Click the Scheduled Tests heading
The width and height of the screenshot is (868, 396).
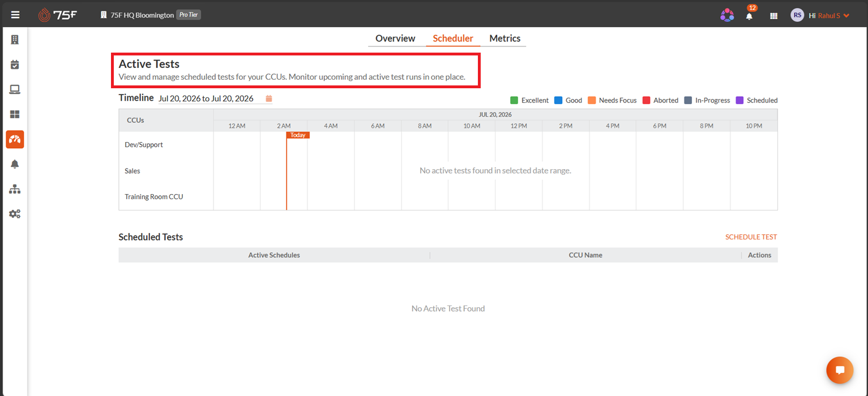151,237
